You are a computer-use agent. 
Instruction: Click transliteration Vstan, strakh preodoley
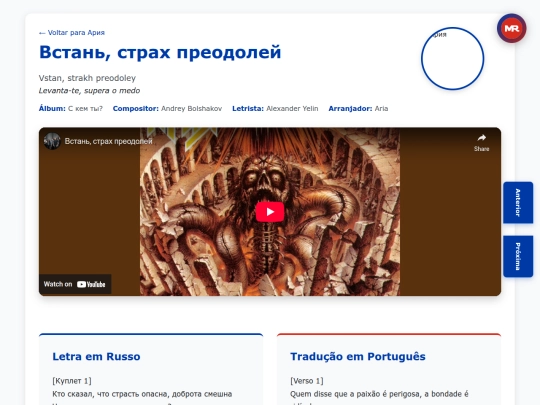tap(87, 78)
